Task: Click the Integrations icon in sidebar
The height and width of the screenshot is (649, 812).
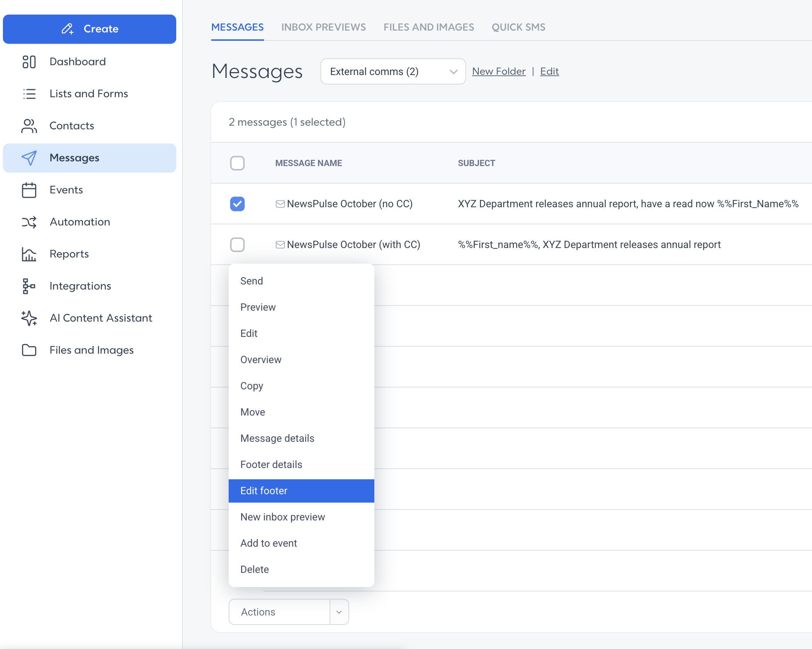Action: click(x=29, y=286)
